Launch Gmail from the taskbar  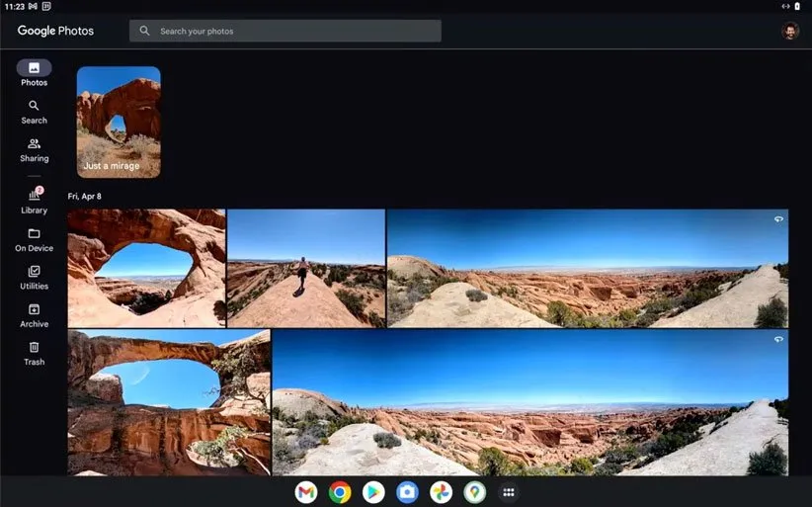pos(306,492)
